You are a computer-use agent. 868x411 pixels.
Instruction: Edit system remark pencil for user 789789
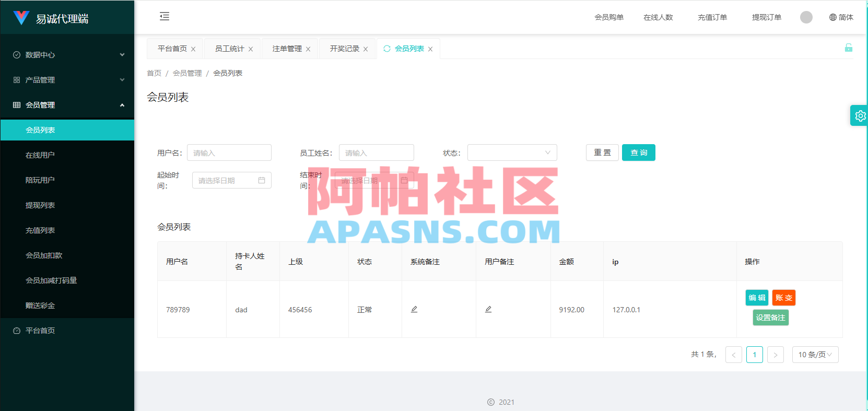point(414,309)
